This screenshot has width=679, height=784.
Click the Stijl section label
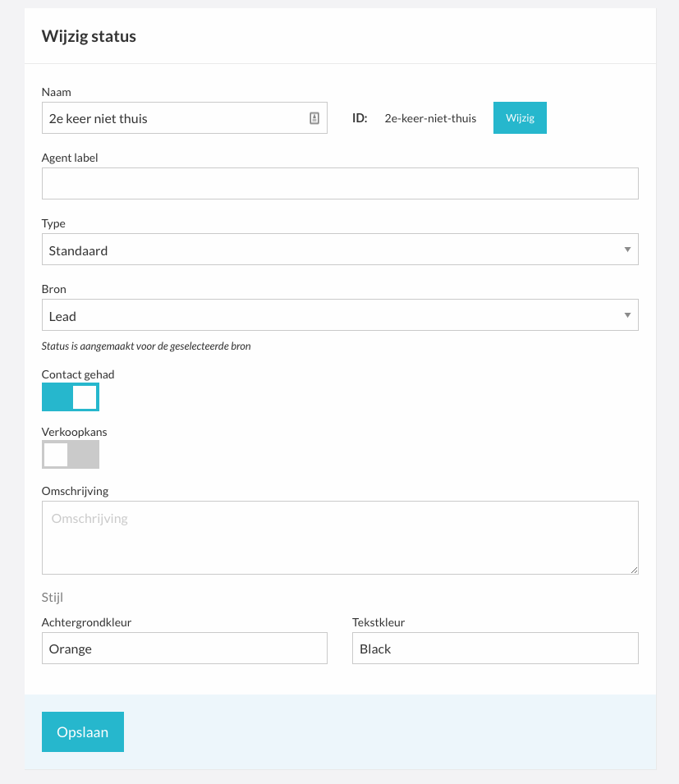coord(52,598)
